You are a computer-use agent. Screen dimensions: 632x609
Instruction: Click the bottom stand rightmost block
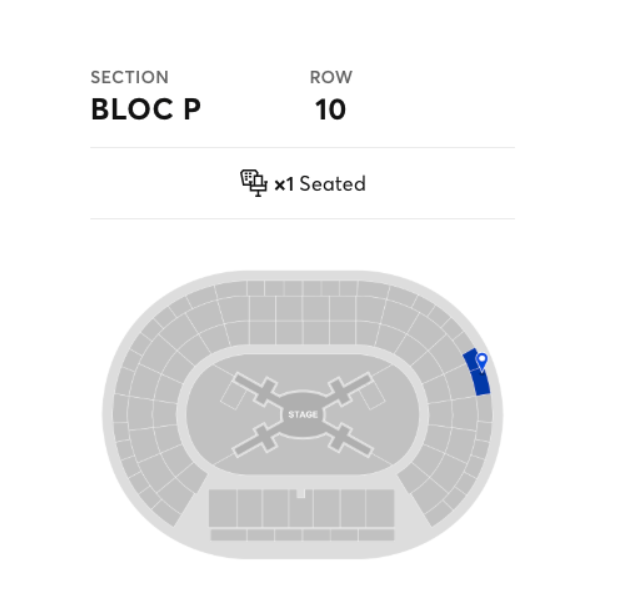coord(380,508)
